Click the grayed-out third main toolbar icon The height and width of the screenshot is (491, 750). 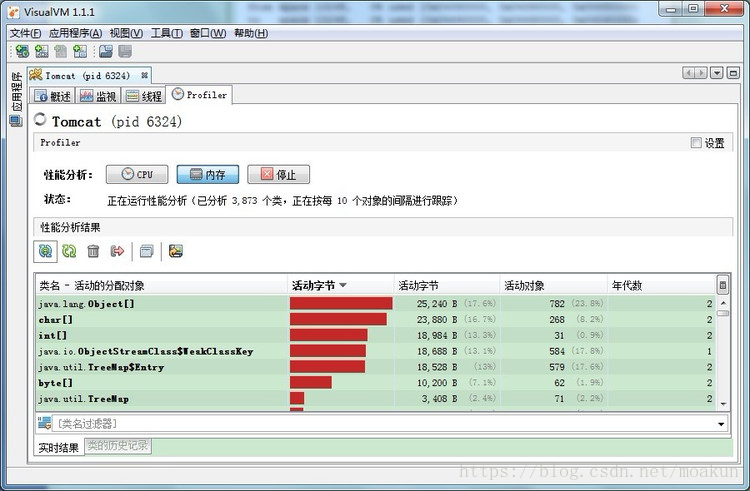[61, 51]
